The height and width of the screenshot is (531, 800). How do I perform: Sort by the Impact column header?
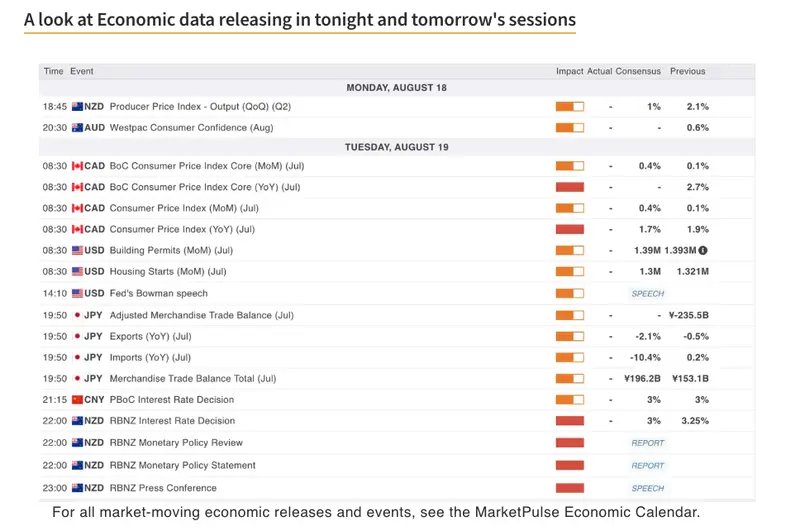(569, 72)
